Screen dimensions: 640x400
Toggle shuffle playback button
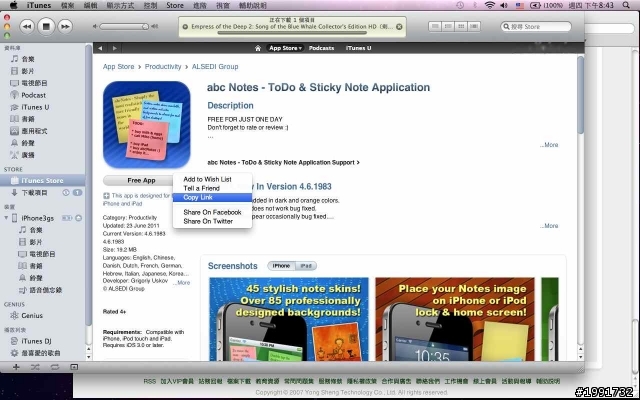(35, 367)
